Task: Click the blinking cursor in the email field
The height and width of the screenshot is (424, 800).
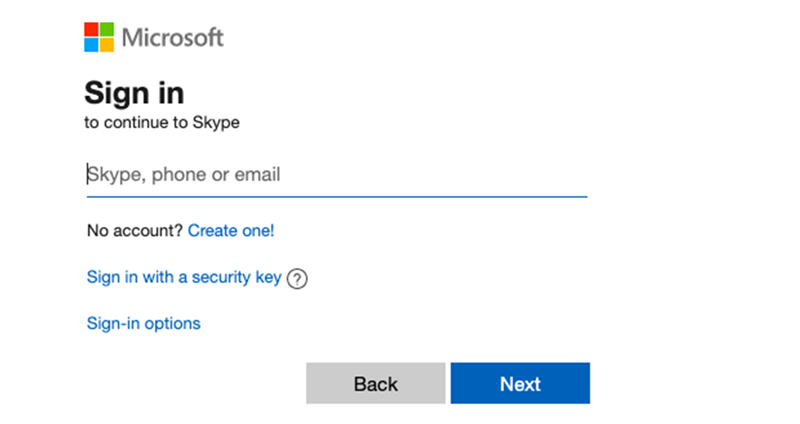Action: click(x=88, y=174)
